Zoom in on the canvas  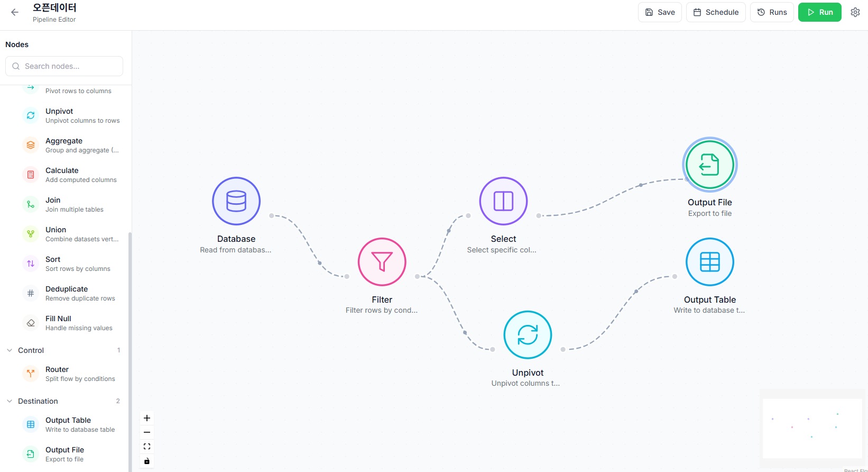coord(147,418)
